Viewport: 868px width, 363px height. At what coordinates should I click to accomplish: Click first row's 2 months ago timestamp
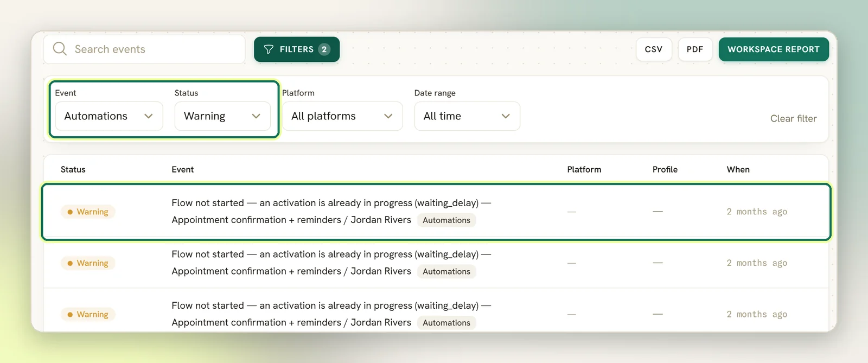(757, 212)
